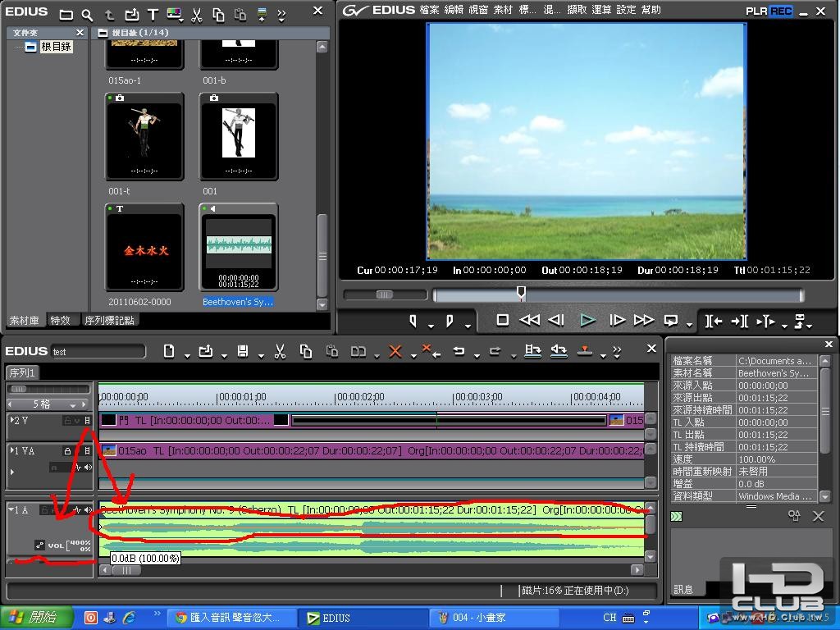The height and width of the screenshot is (630, 840).
Task: Switch to the 特效 (Effects) tab
Action: click(60, 320)
